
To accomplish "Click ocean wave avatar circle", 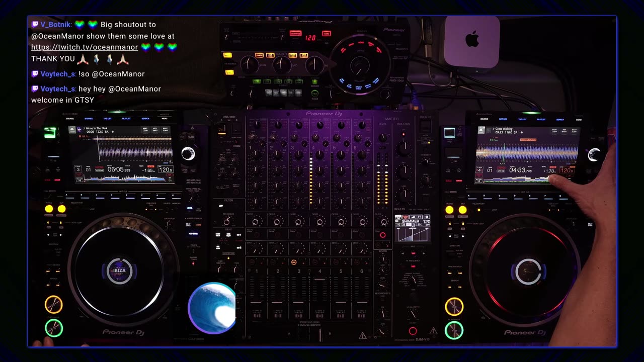I will coord(212,308).
